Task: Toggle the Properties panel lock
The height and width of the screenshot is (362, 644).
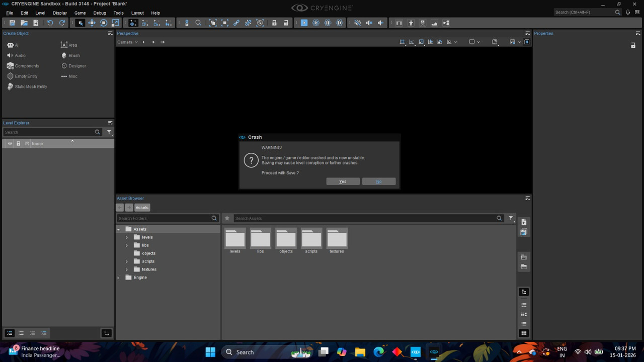Action: coord(633,45)
